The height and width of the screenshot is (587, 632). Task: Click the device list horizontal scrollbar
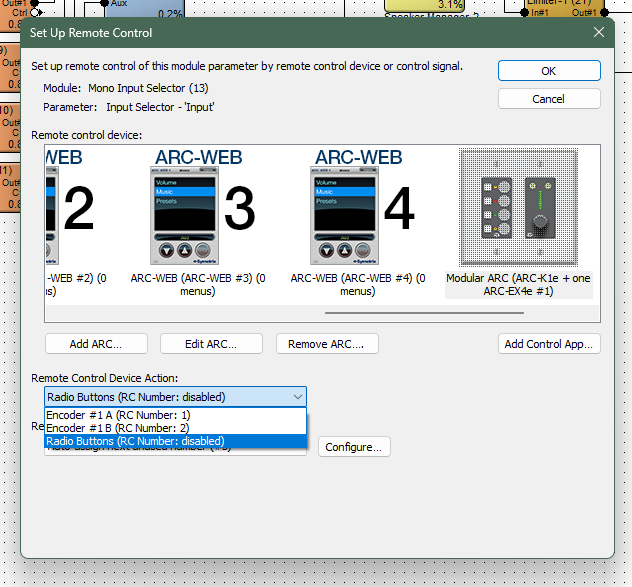(x=424, y=313)
